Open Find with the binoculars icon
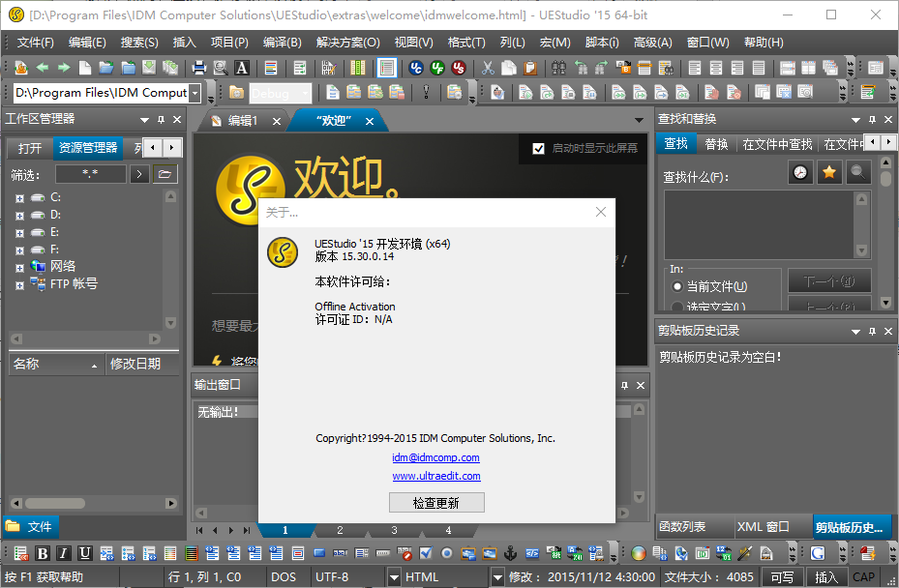This screenshot has width=899, height=588. [559, 68]
